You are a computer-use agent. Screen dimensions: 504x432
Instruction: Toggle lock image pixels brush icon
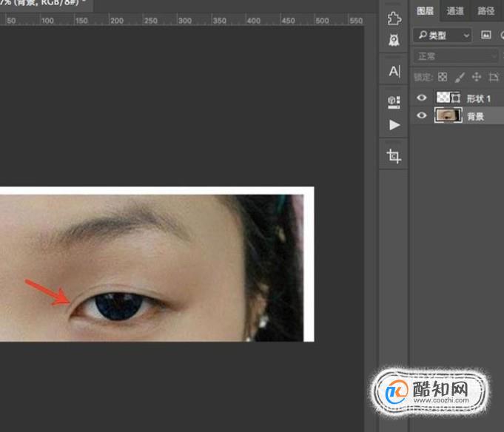tap(460, 77)
